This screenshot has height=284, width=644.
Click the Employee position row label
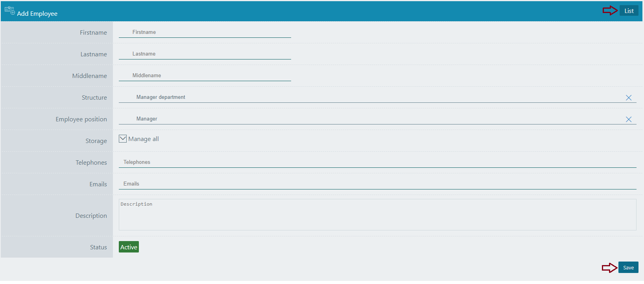(x=81, y=119)
